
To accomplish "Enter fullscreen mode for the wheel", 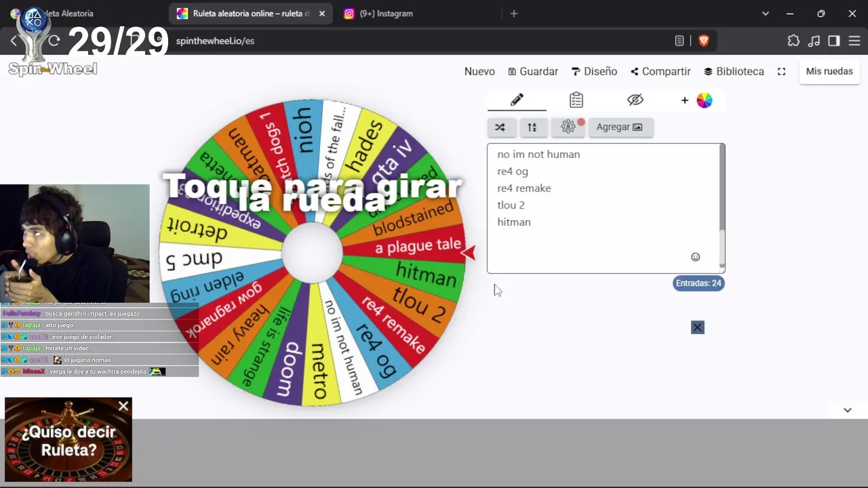I will click(x=782, y=71).
